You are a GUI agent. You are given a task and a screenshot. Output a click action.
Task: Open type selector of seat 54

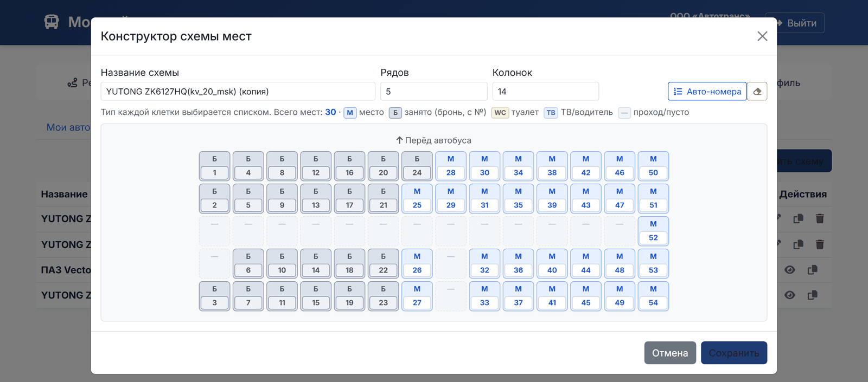(x=653, y=289)
